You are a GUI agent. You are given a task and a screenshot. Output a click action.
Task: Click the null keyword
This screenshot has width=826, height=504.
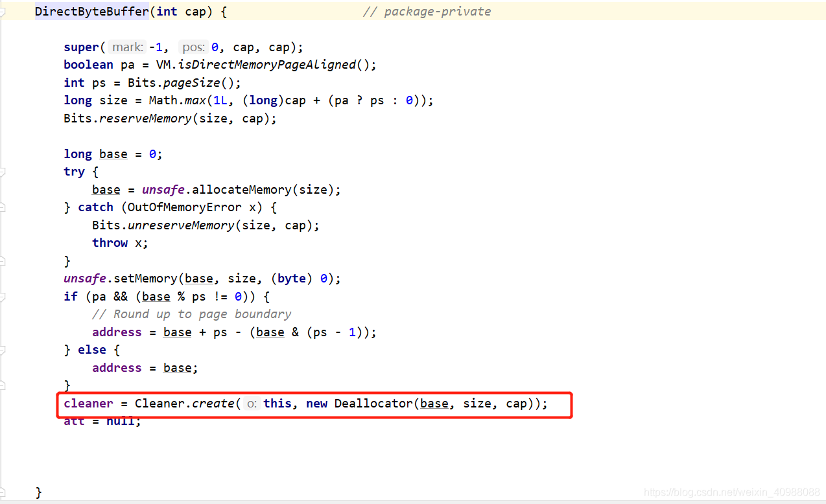point(121,421)
